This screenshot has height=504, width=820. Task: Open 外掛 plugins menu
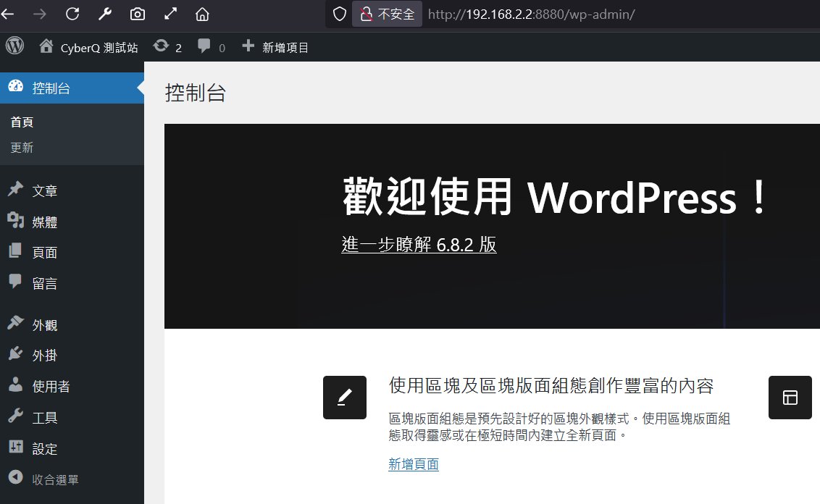pyautogui.click(x=72, y=356)
